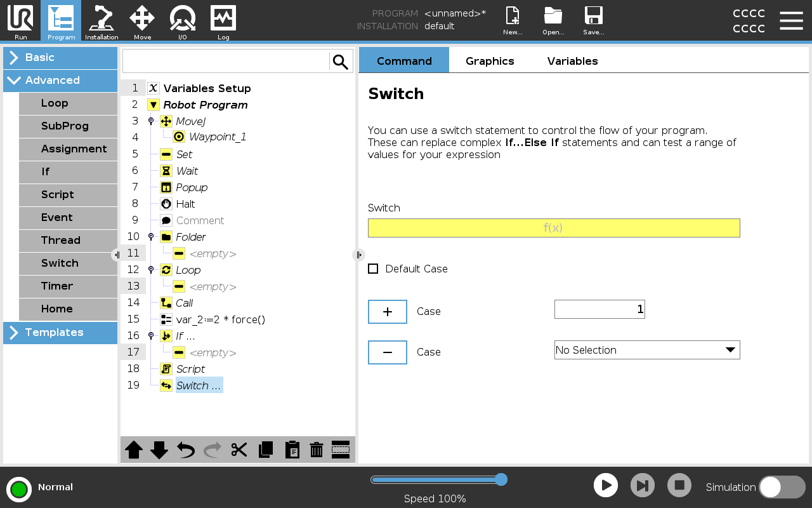Enable the Default Case checkbox

coord(373,269)
